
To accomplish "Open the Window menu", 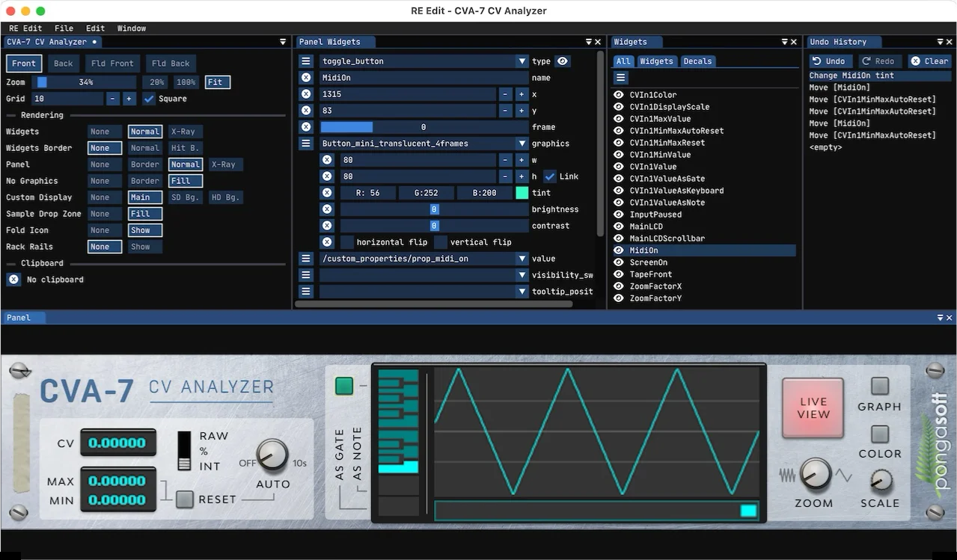I will coord(132,28).
